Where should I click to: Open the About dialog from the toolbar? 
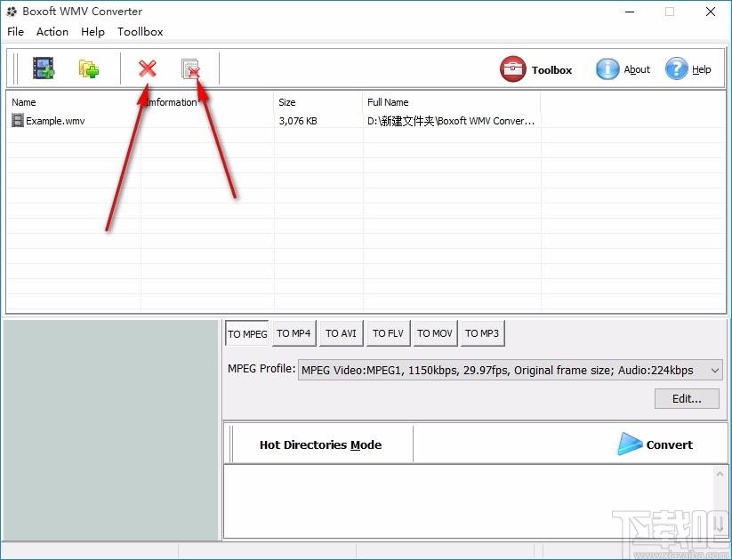tap(623, 69)
